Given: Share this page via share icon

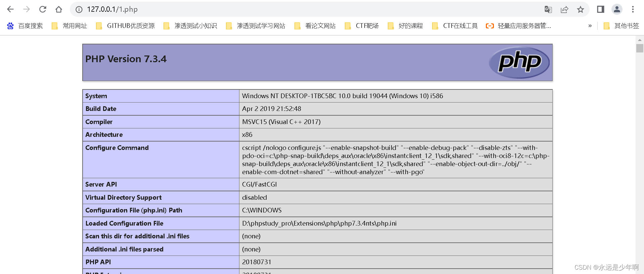Looking at the screenshot, I should [564, 9].
